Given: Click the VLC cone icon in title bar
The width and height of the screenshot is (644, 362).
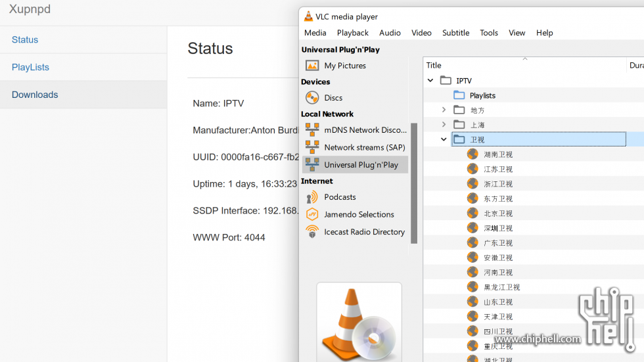Looking at the screenshot, I should click(x=308, y=16).
